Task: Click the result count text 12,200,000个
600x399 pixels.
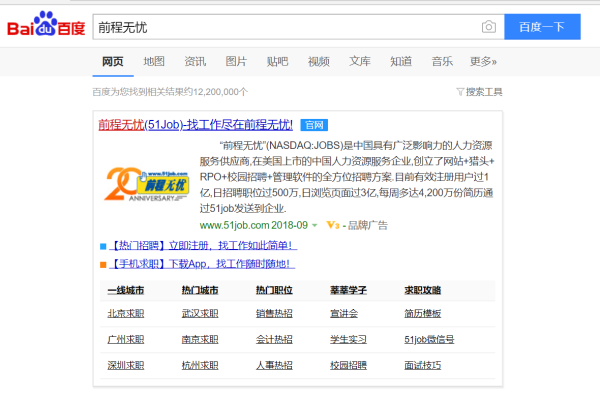Action: pyautogui.click(x=220, y=92)
